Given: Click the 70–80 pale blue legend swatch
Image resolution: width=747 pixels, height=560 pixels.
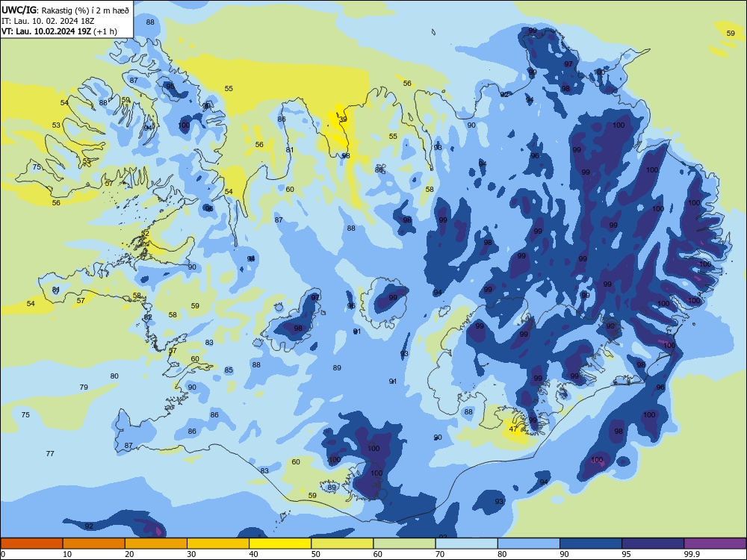Looking at the screenshot, I should [466, 544].
